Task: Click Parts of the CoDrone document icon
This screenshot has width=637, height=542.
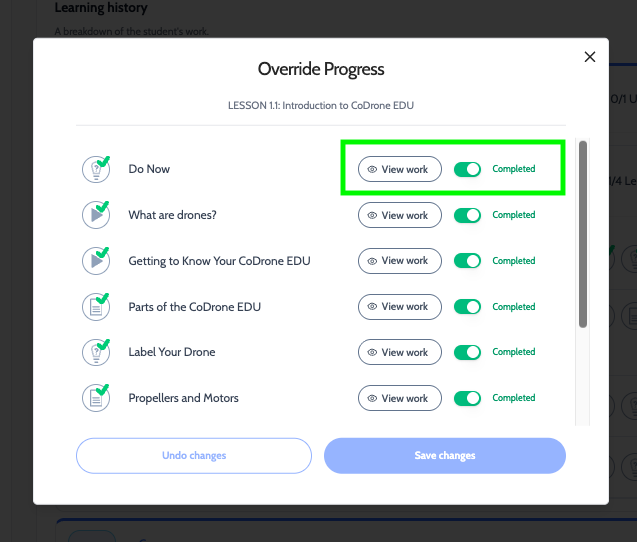Action: pos(96,307)
